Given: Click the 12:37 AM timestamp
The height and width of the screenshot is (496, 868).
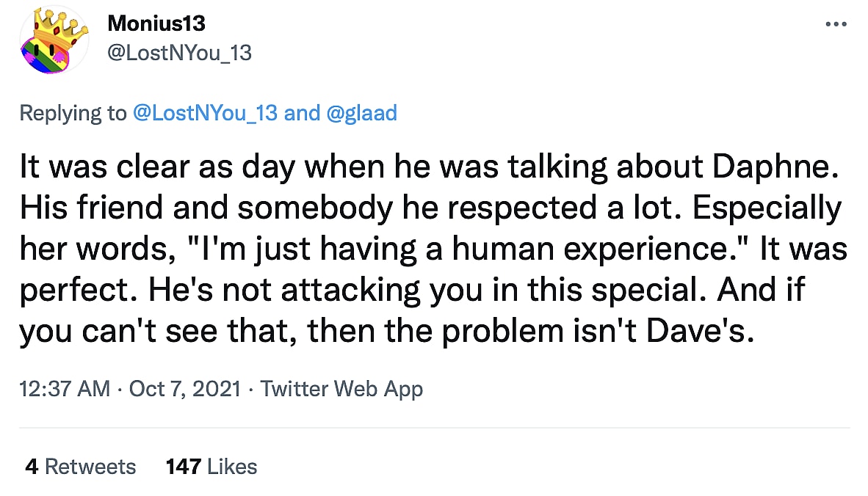Looking at the screenshot, I should [64, 388].
